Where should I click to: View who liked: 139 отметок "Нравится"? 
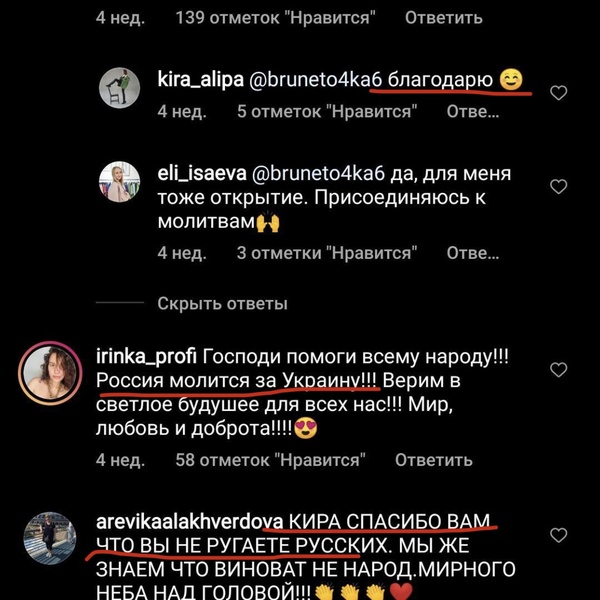tap(276, 18)
